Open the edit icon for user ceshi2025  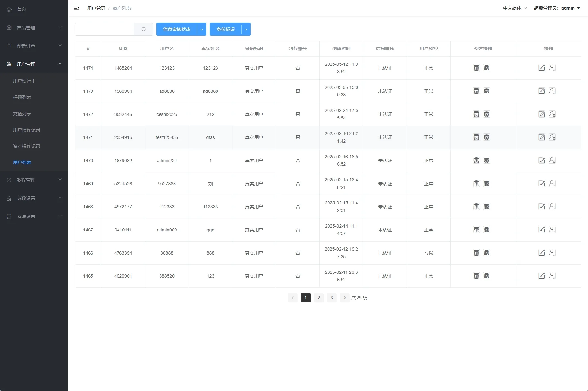[x=541, y=114]
